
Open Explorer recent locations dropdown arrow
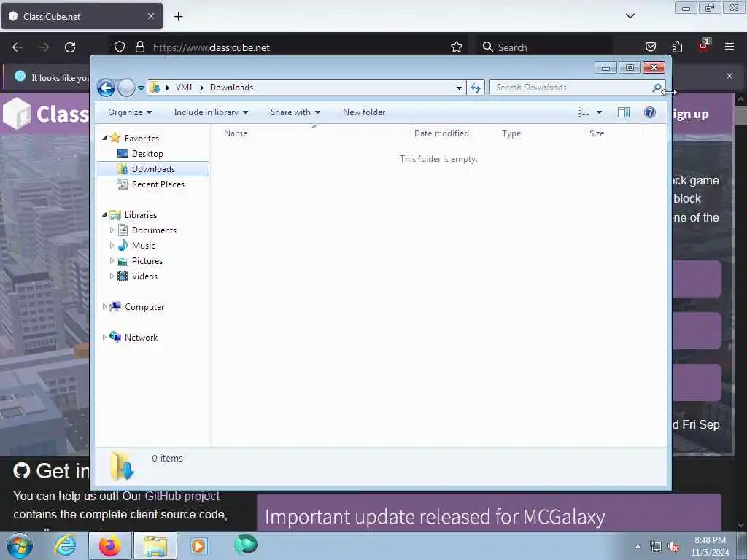[141, 88]
